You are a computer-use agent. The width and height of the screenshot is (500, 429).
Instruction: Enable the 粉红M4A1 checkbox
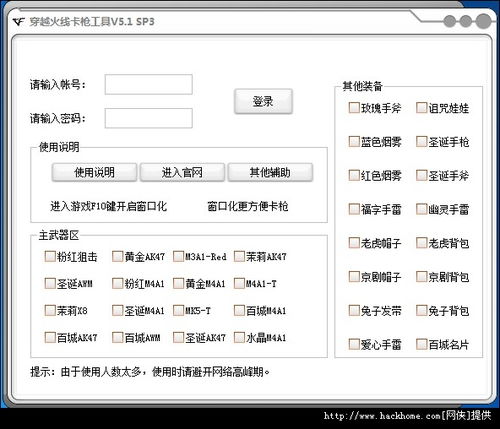click(118, 283)
